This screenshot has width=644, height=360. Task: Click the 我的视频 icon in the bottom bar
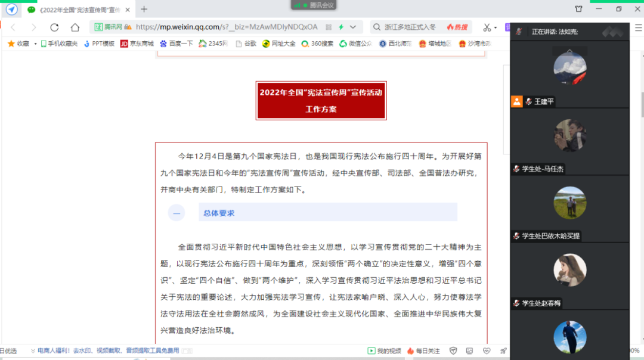coord(371,350)
